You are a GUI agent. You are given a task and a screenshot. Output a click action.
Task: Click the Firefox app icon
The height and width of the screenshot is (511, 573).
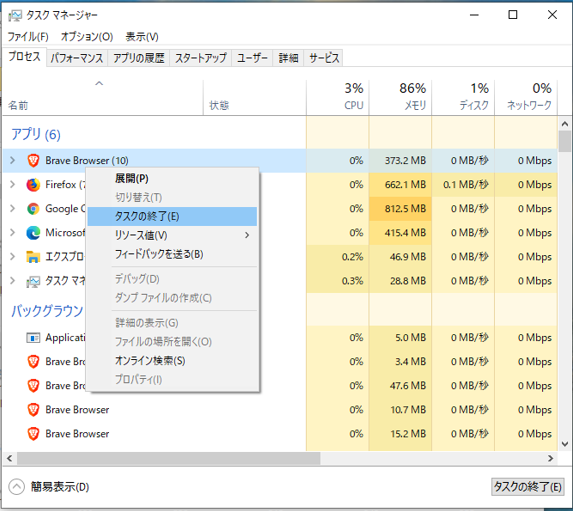click(33, 185)
